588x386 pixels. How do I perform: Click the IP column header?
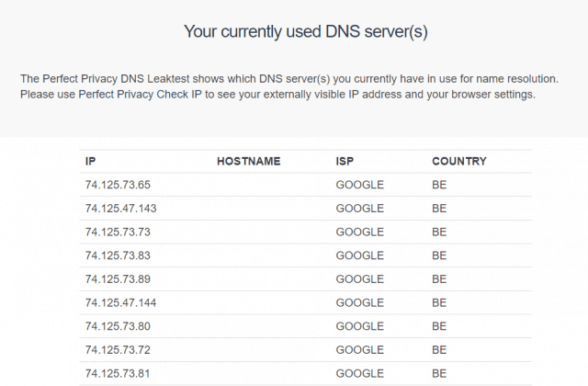pos(90,162)
